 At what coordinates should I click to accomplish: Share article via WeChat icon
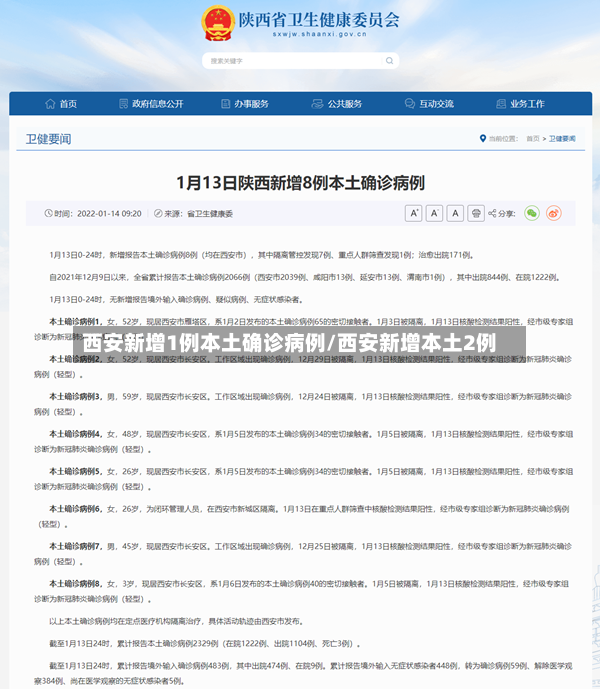click(532, 214)
